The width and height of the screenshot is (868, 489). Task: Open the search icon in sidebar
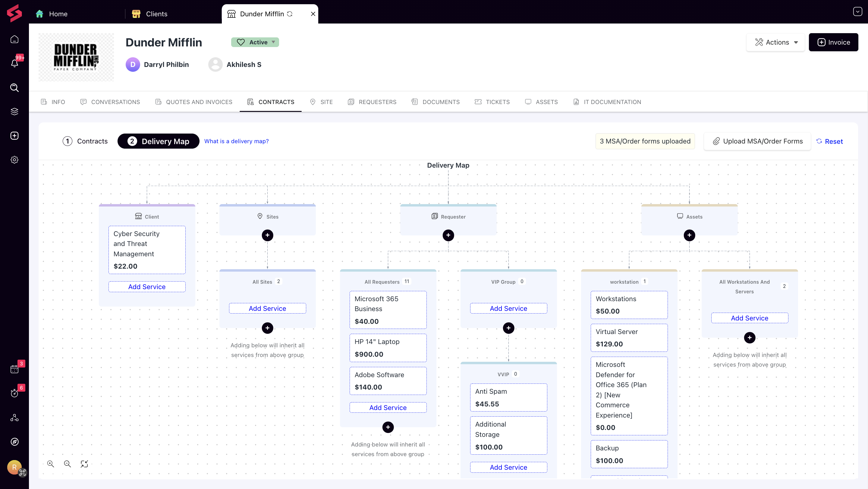14,88
